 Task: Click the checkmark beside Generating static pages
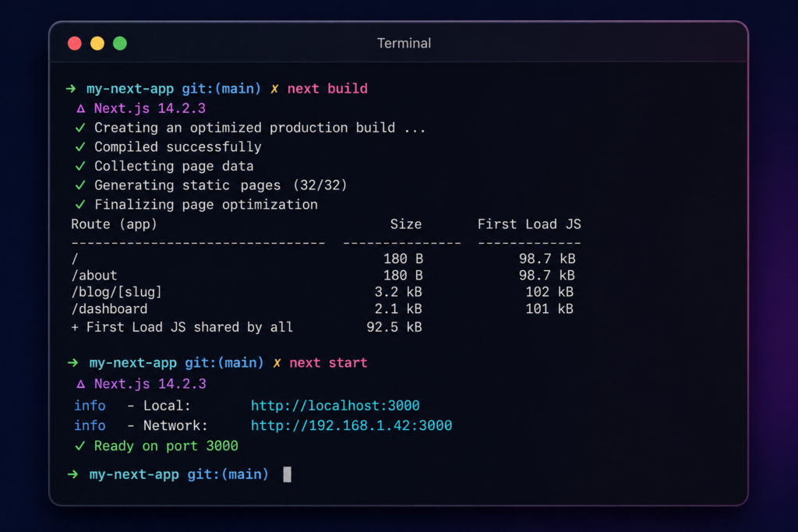(x=80, y=185)
